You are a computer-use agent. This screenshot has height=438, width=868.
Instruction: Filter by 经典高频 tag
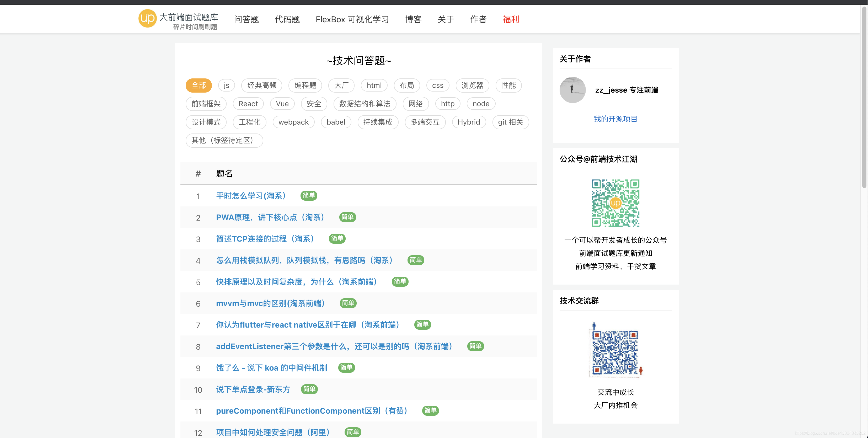[x=262, y=86]
